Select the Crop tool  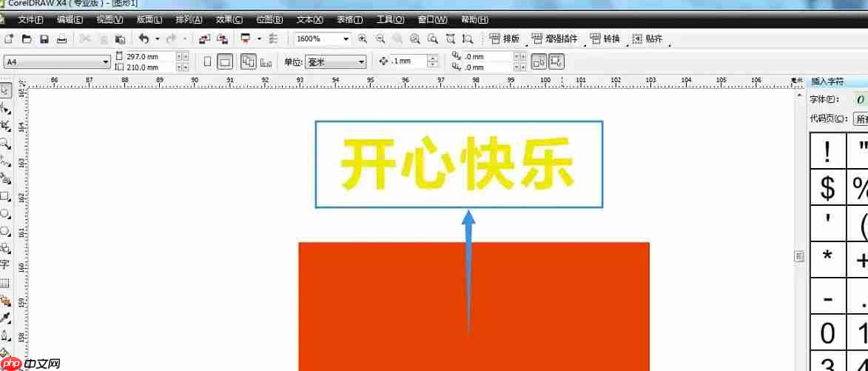click(5, 126)
